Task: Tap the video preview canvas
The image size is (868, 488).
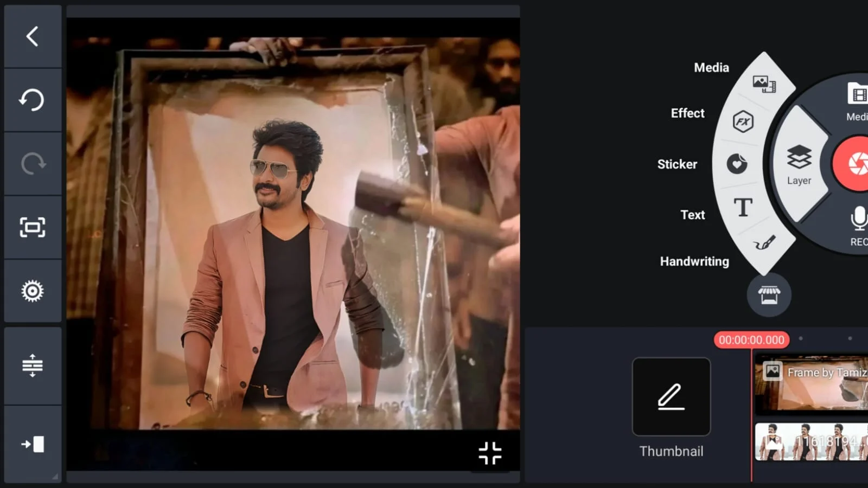Action: click(x=293, y=244)
